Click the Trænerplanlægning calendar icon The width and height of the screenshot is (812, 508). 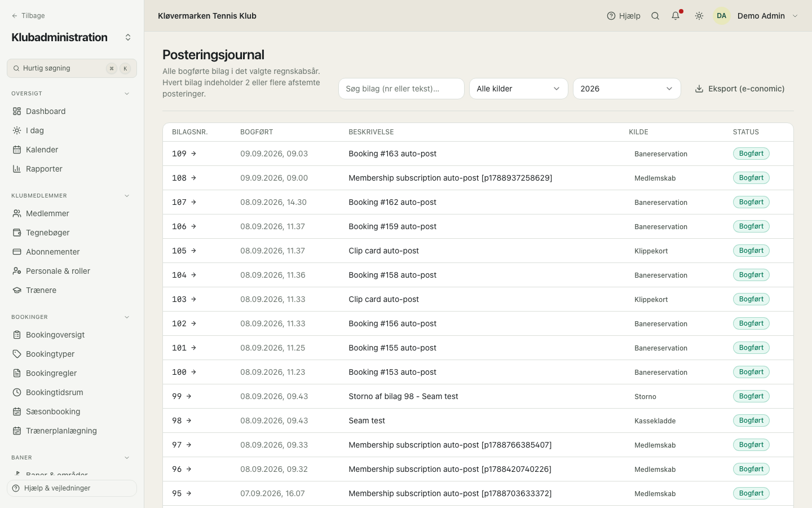click(x=17, y=431)
